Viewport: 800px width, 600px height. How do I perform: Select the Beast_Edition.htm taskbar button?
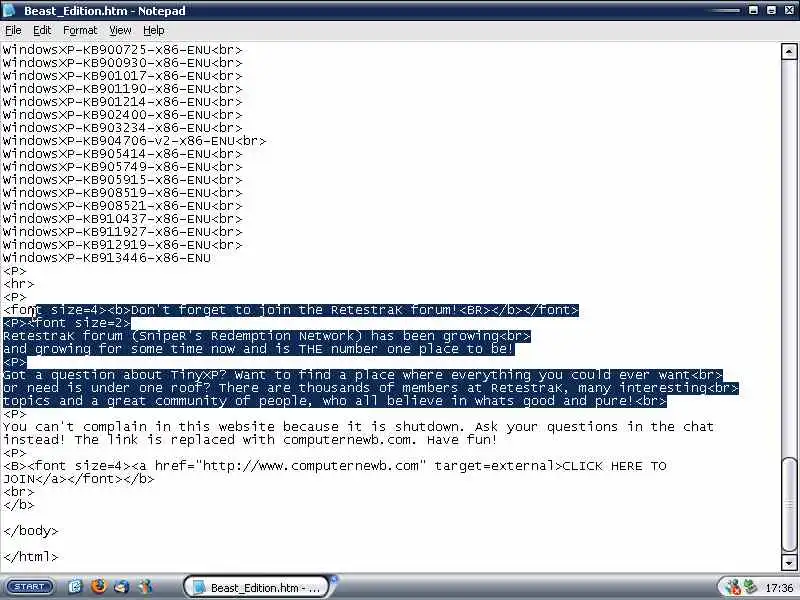(257, 587)
